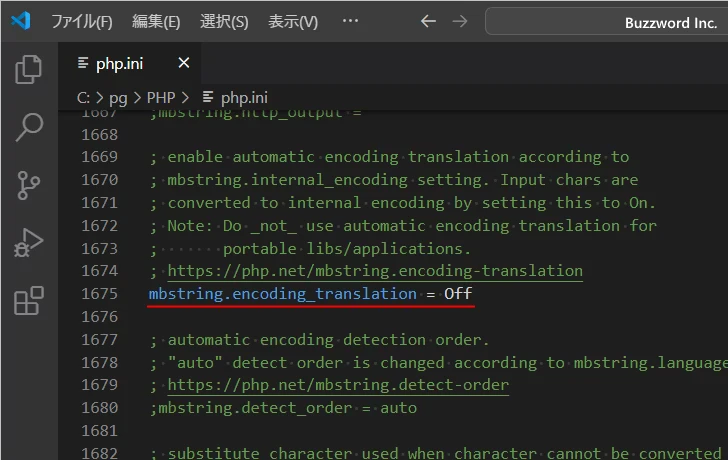This screenshot has height=460, width=728.
Task: Click the VS Code logo icon
Action: [x=20, y=20]
